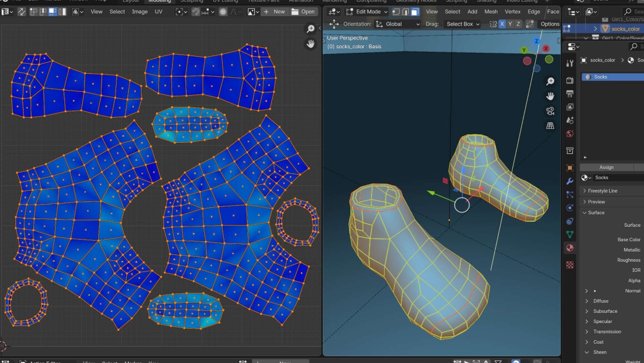This screenshot has width=644, height=363.
Task: Open Particles properties tab
Action: pyautogui.click(x=570, y=195)
